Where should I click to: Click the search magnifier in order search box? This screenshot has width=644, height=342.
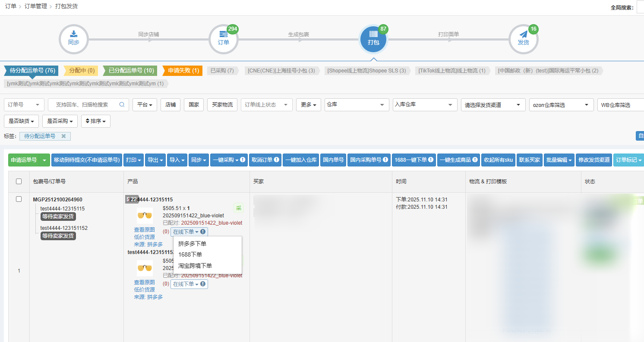122,105
